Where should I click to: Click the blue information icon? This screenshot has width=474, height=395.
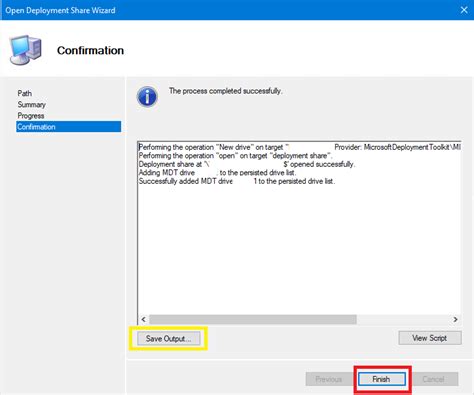click(x=147, y=97)
